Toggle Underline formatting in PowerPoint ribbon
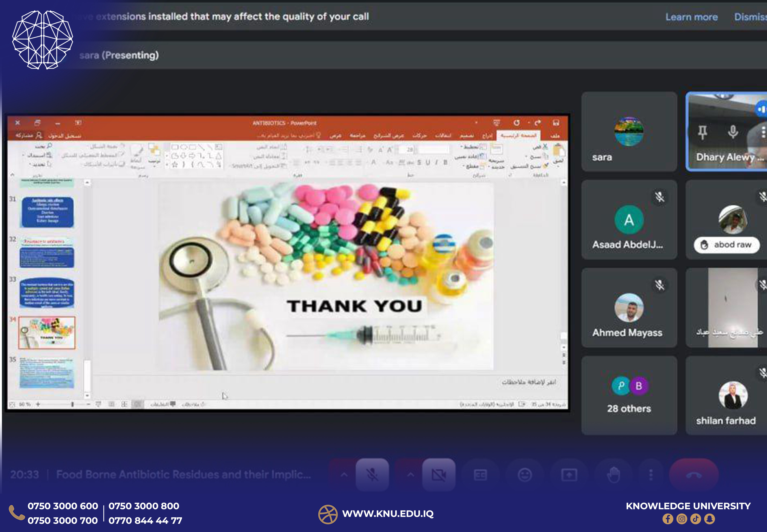 [428, 162]
